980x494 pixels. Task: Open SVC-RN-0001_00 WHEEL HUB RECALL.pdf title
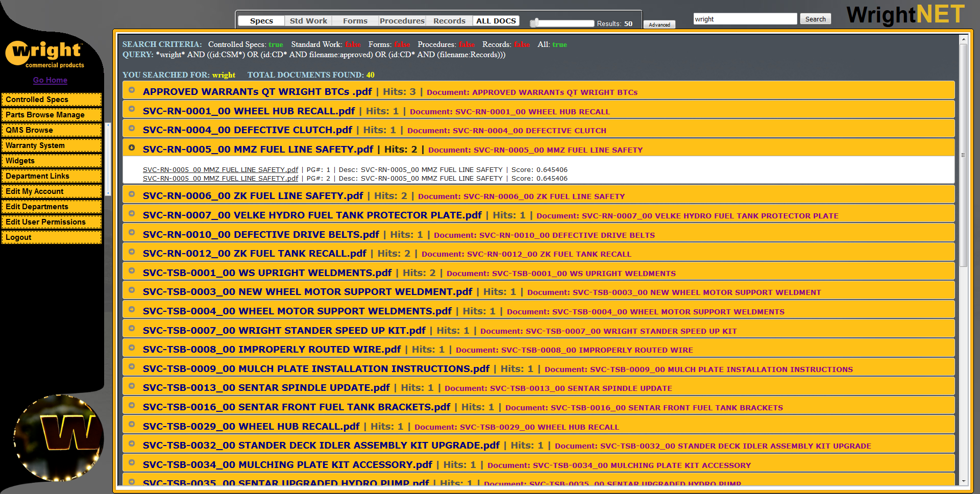pyautogui.click(x=249, y=111)
